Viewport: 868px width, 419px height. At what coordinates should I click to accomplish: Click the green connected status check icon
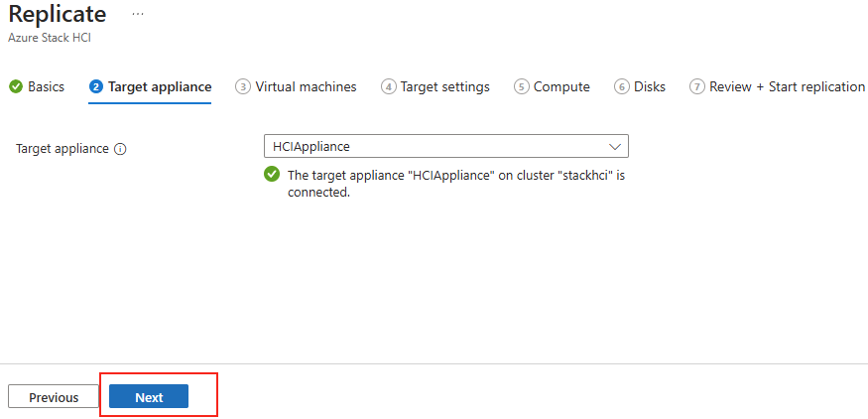point(272,175)
